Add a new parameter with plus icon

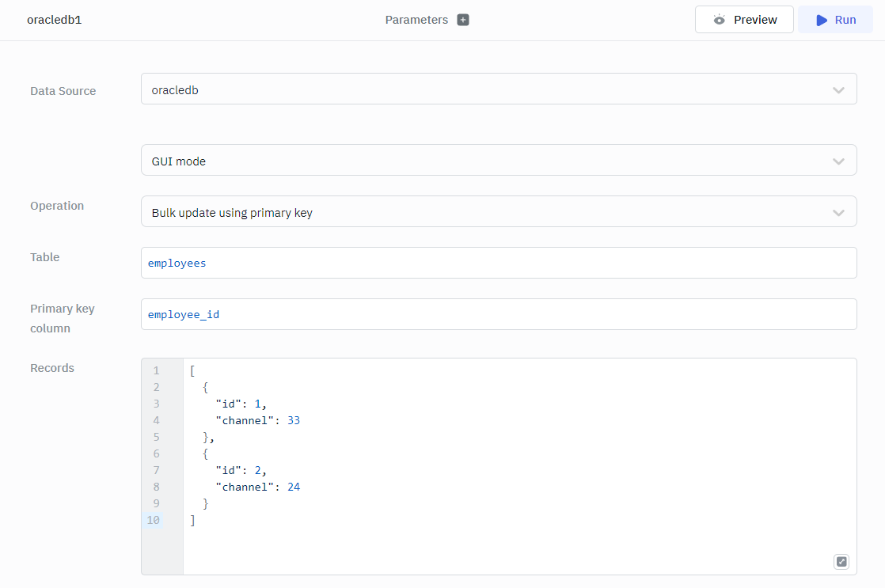click(x=463, y=20)
